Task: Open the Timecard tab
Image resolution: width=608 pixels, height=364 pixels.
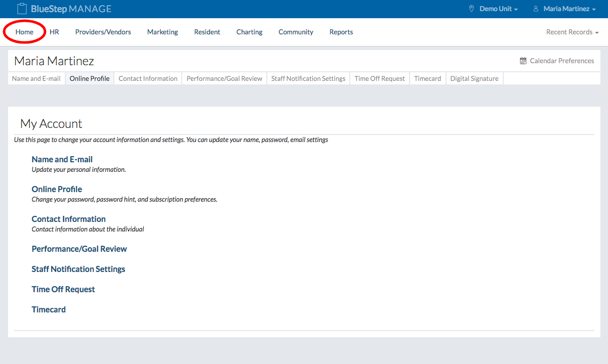Action: (427, 78)
